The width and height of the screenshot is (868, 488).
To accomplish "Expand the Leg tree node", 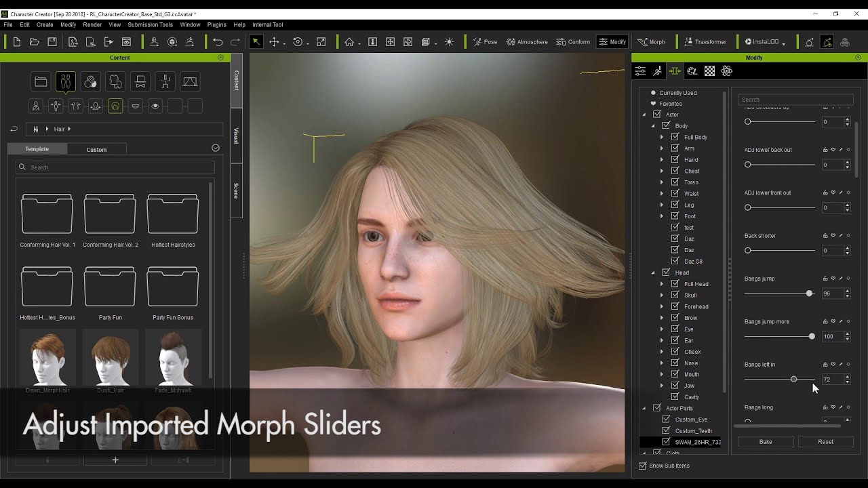I will pos(662,205).
